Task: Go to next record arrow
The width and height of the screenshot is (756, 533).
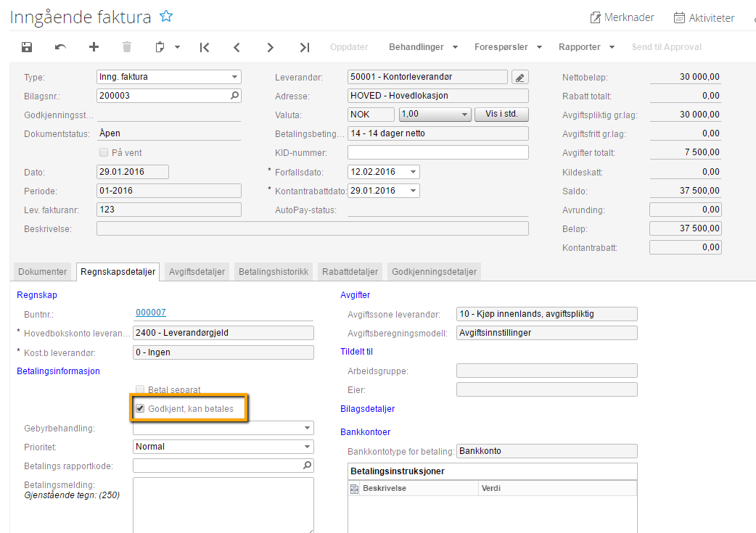Action: point(271,47)
